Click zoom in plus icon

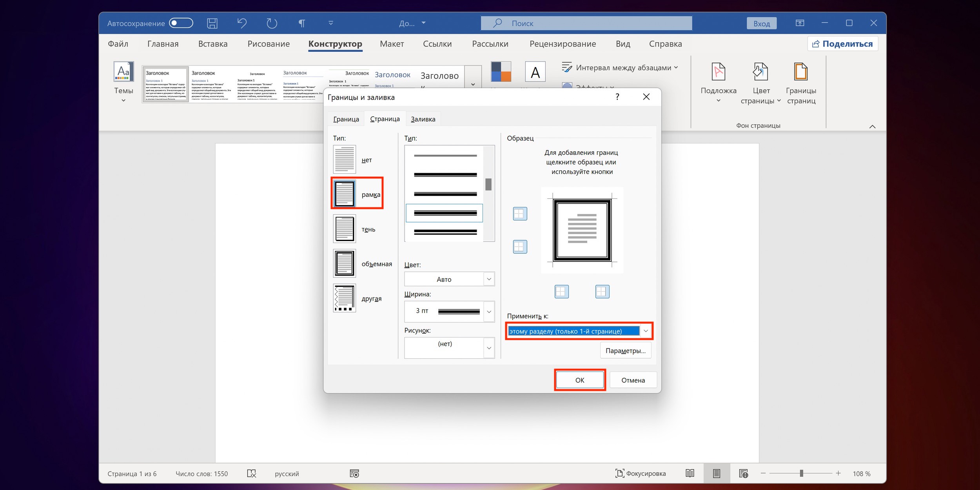coord(838,474)
